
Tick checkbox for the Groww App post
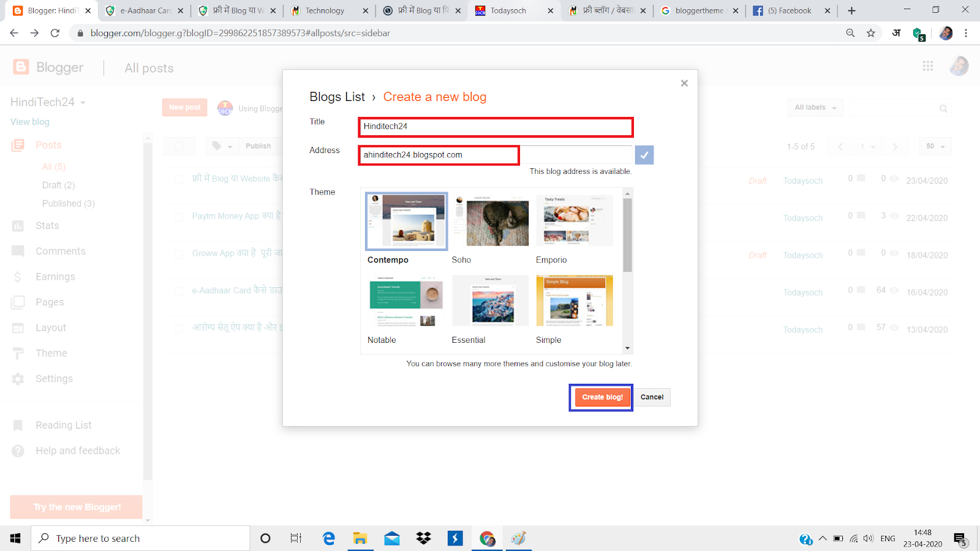[178, 254]
